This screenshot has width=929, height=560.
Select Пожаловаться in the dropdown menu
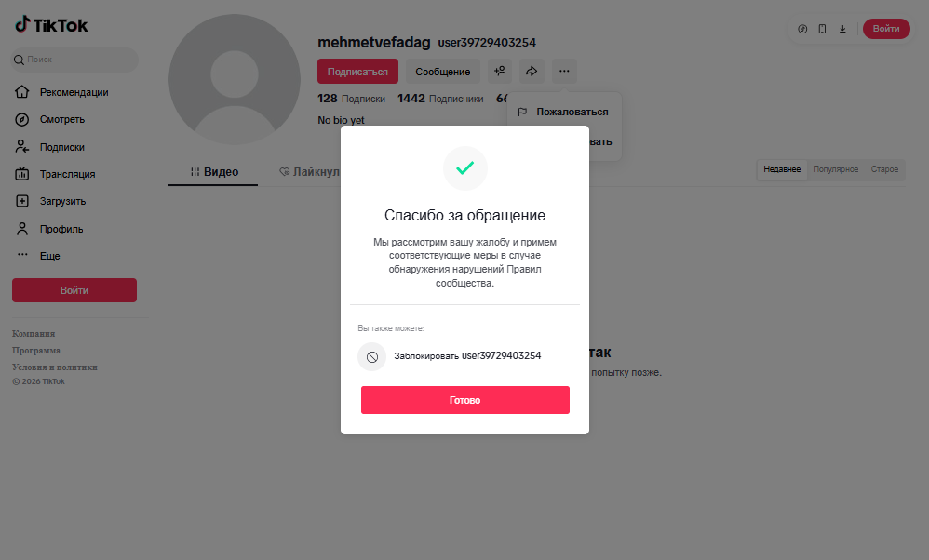pos(564,112)
